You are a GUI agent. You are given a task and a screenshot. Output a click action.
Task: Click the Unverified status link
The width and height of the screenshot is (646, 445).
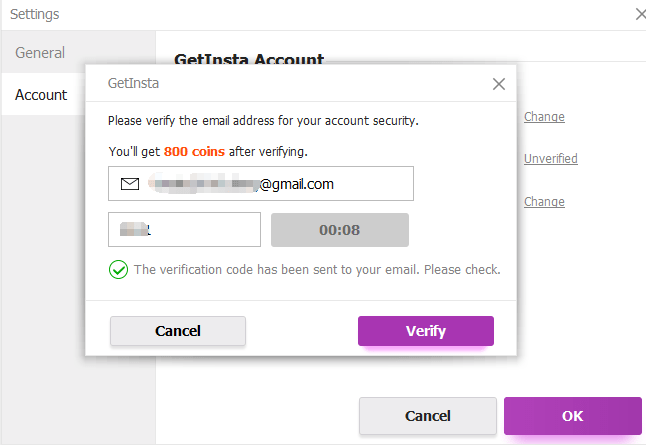tap(550, 159)
